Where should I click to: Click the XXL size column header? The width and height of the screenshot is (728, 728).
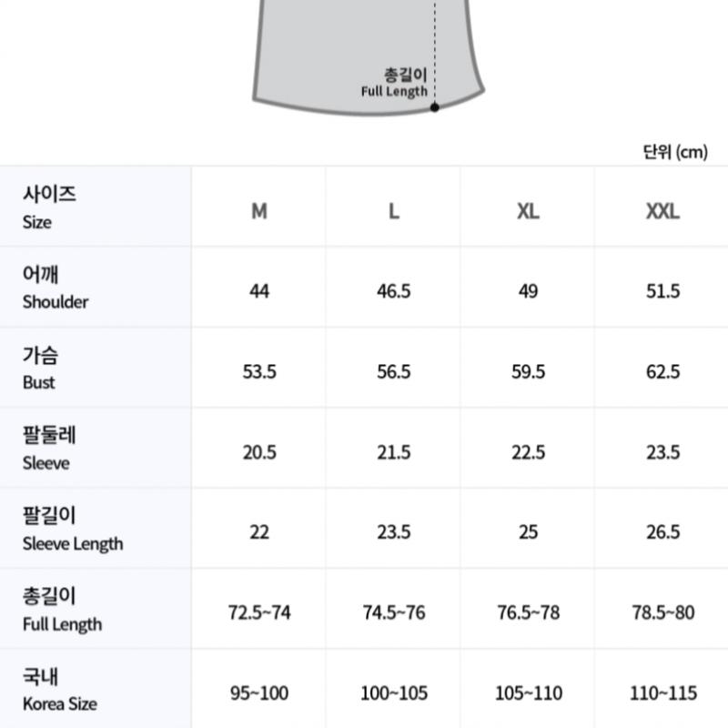coord(662,211)
